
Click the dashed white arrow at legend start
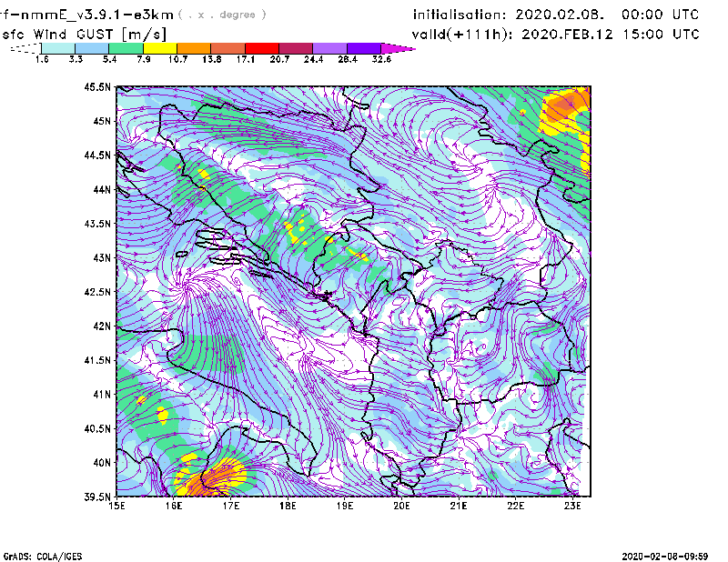(25, 48)
